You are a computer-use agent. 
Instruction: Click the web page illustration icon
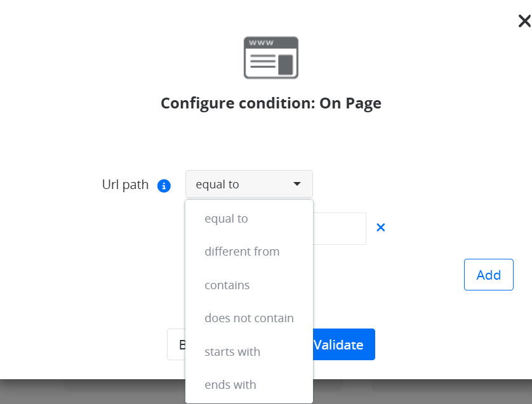coord(271,58)
